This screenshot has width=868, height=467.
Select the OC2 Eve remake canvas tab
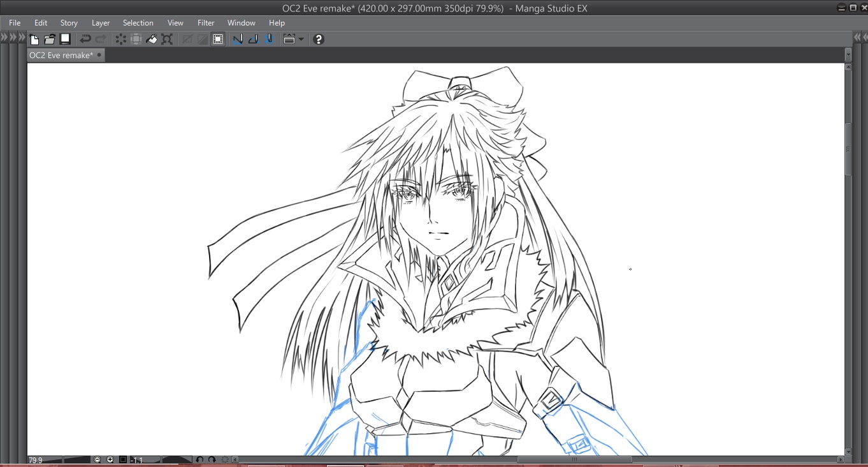[61, 55]
